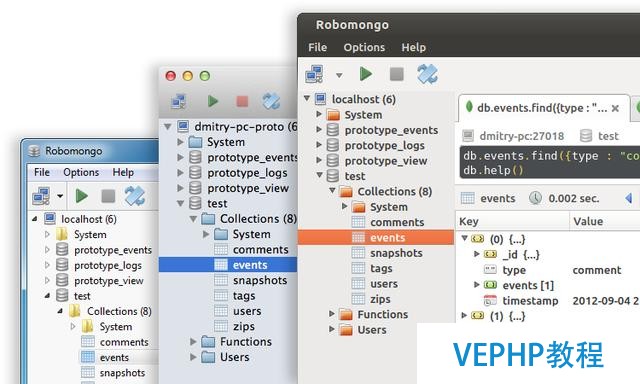Click the refresh icon in Windows Robomongo toolbar
Image resolution: width=640 pixels, height=384 pixels.
[135, 196]
